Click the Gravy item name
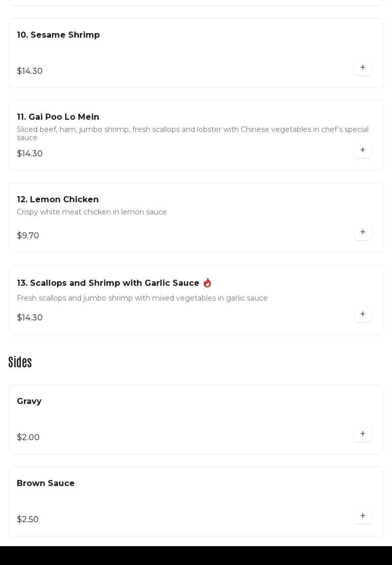 (x=29, y=401)
